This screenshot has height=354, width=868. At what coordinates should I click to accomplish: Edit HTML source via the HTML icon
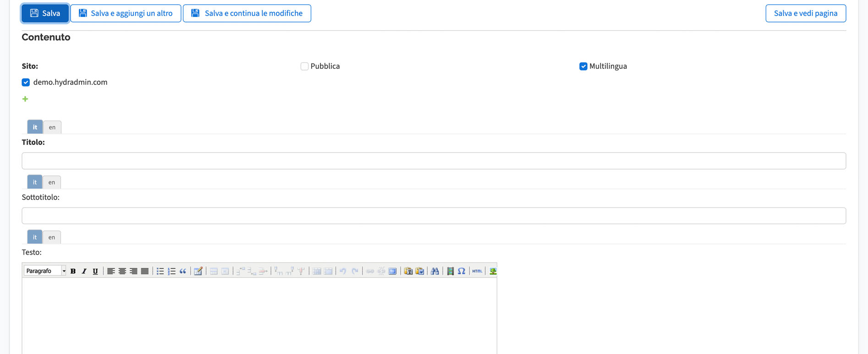coord(477,271)
